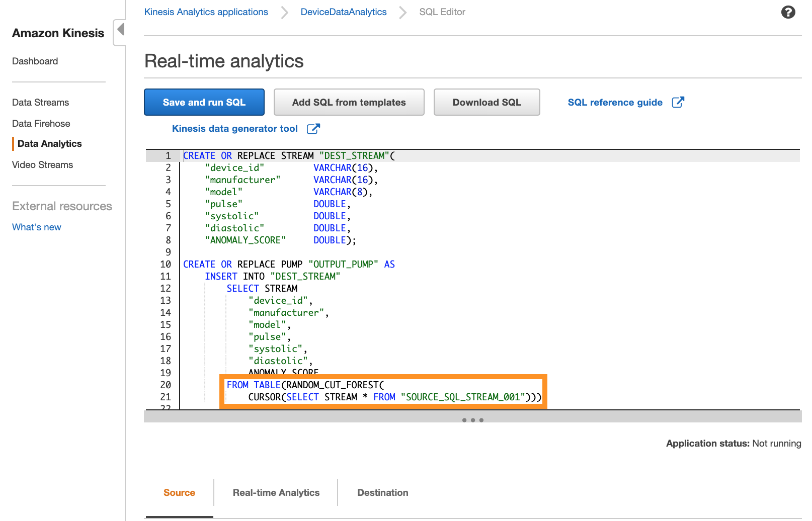812x521 pixels.
Task: Switch to the Destination tab
Action: (383, 493)
